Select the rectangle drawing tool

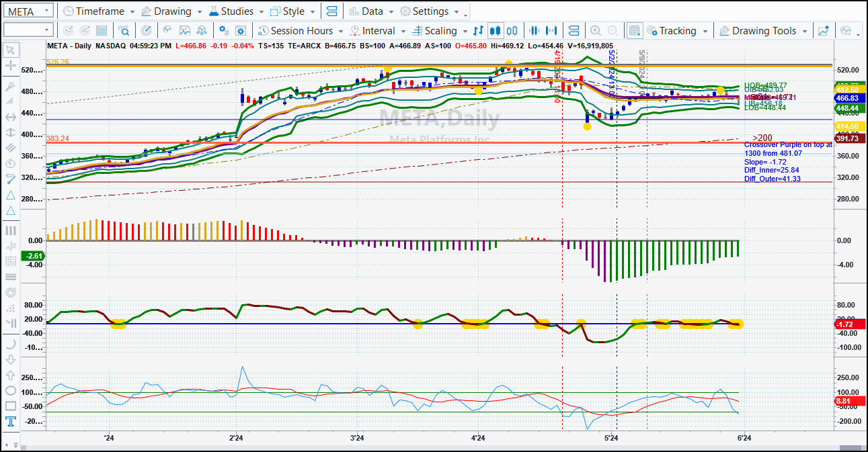(11, 406)
